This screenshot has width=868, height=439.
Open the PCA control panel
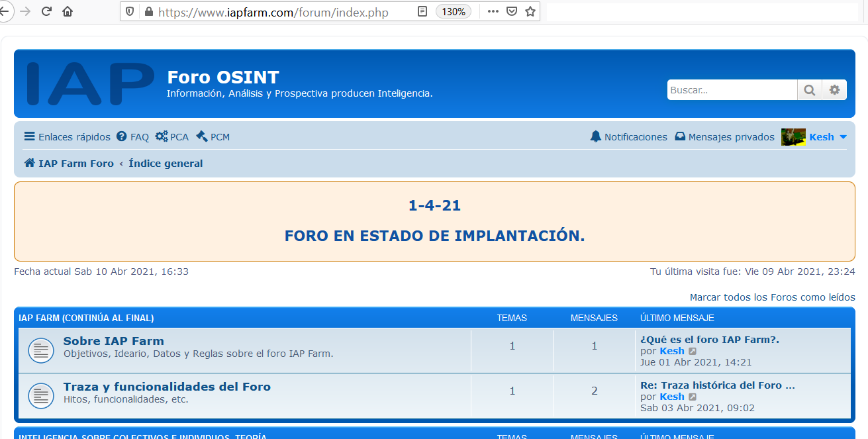pyautogui.click(x=172, y=137)
